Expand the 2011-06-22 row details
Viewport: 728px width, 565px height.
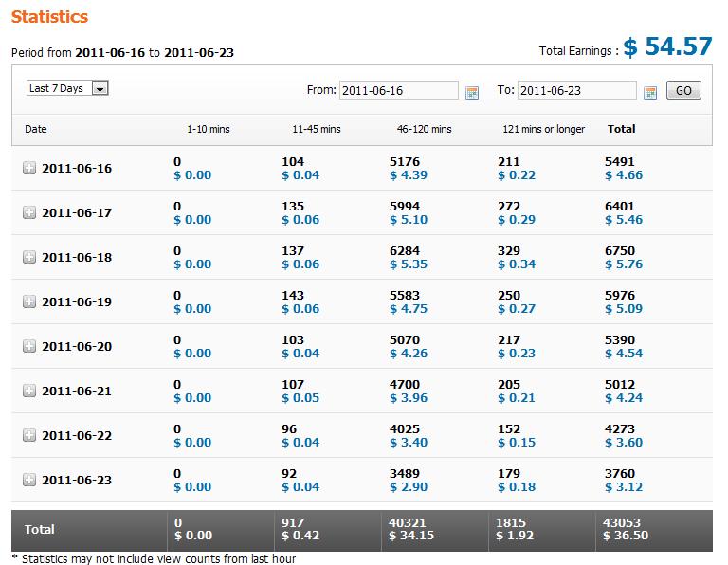(29, 436)
